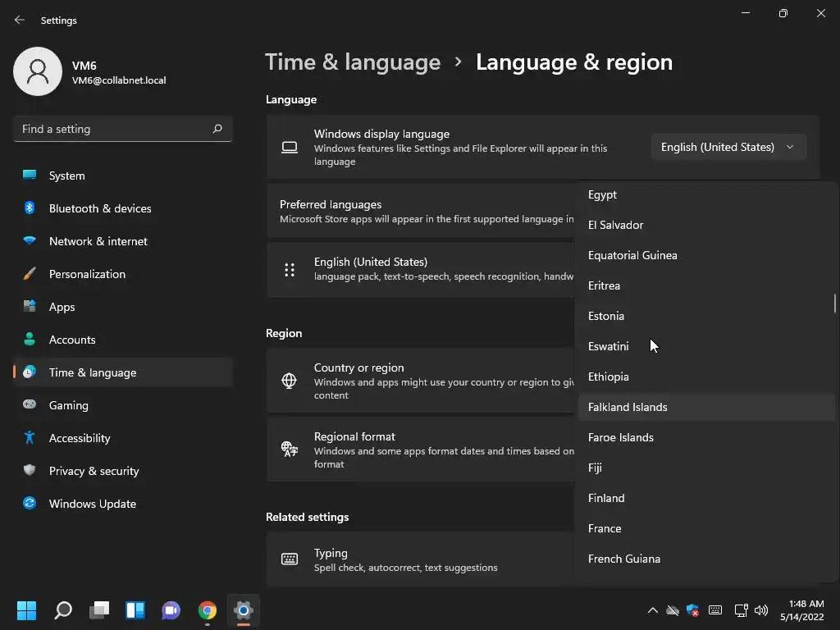The image size is (840, 630).
Task: Open Privacy & security settings
Action: coord(123,471)
